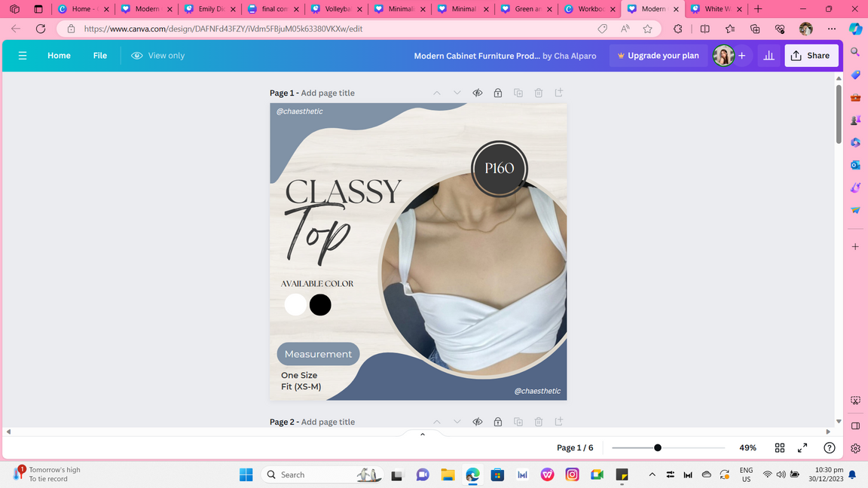Click the Share button
The width and height of the screenshot is (868, 488).
click(811, 56)
